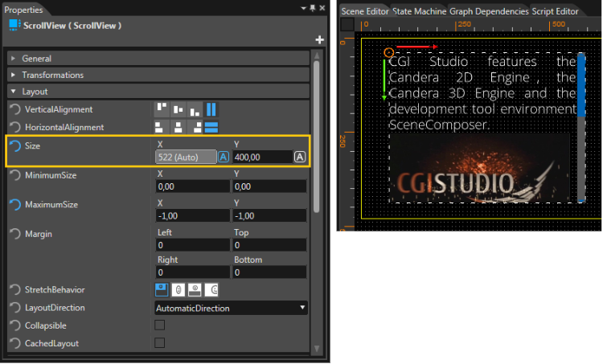Screen dimensions: 603x364
Task: Pin the Properties panel
Action: pos(313,8)
